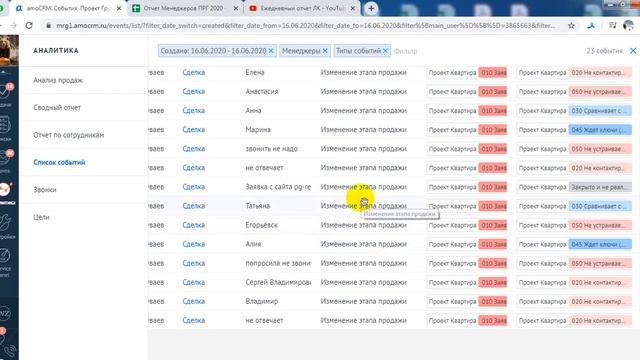Close the Отчет Менеджеров ПРГ 2020 tab
The image size is (640, 360).
pyautogui.click(x=236, y=8)
